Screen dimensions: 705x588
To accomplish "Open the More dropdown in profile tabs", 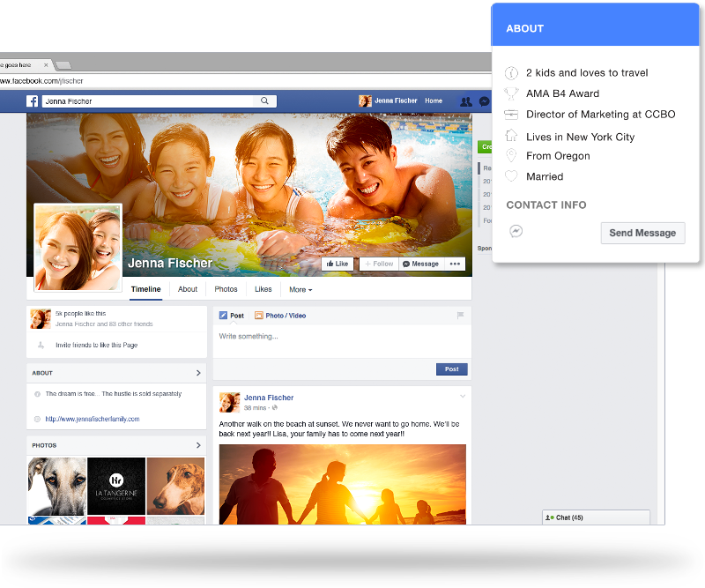I will pos(301,289).
